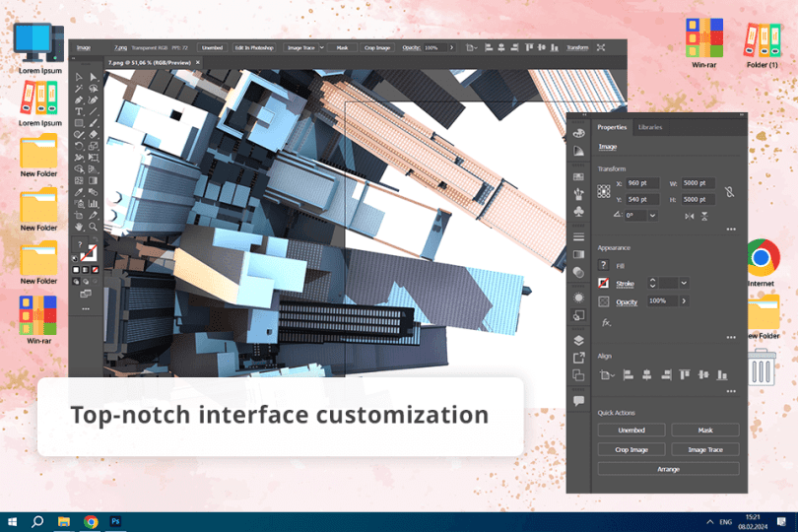This screenshot has height=532, width=798.
Task: Open Image Trace presets arrow in control bar
Action: tap(321, 48)
